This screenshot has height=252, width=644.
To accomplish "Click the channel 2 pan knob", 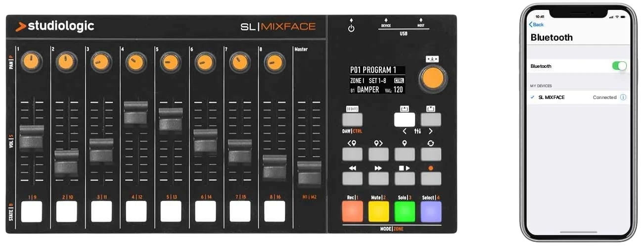I will 67,62.
